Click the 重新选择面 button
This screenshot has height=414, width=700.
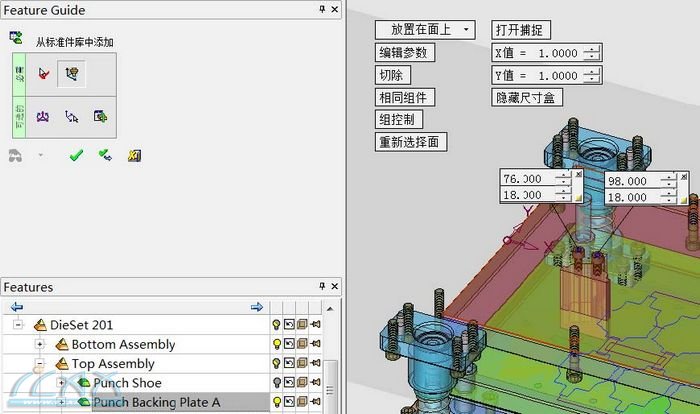tap(411, 142)
